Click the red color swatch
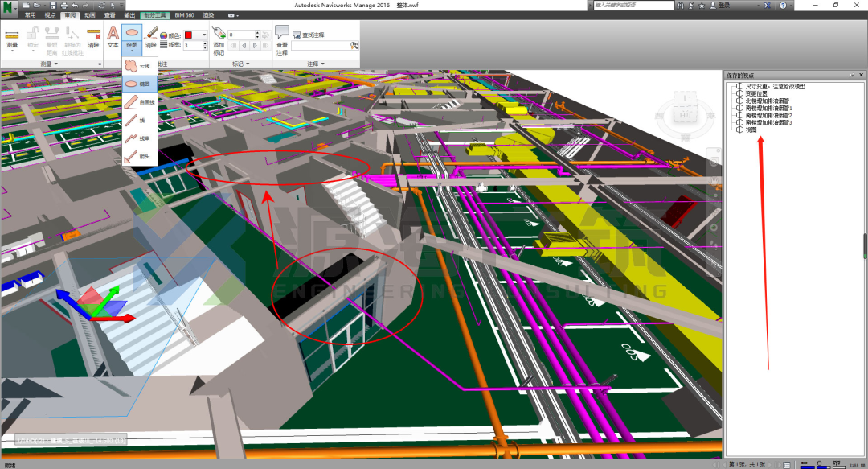The width and height of the screenshot is (868, 469). [x=188, y=35]
